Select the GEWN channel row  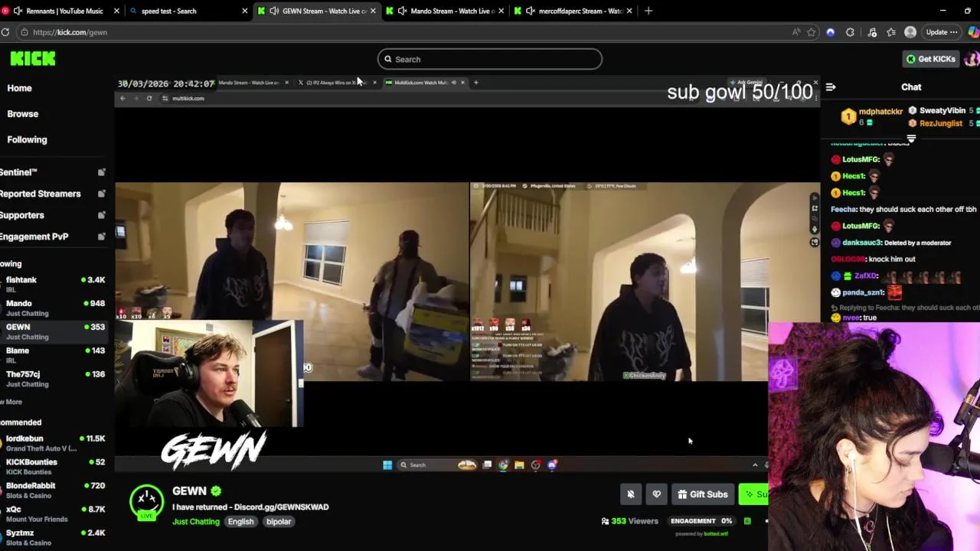(x=54, y=332)
